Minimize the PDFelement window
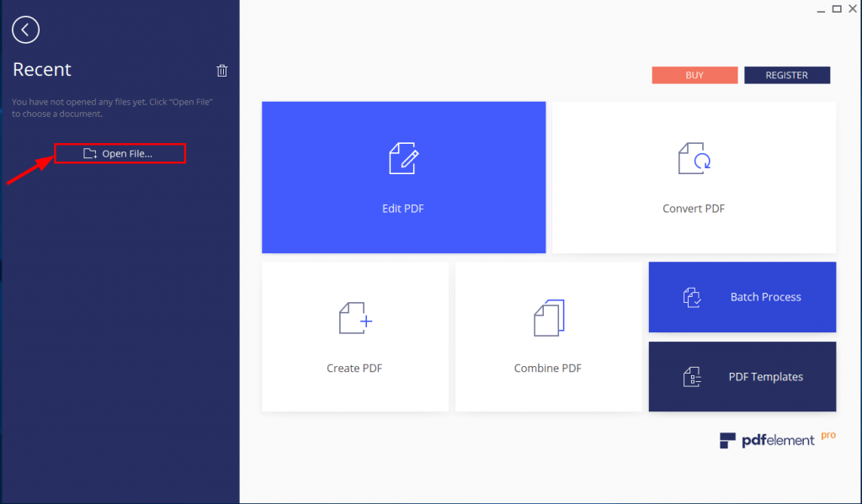The height and width of the screenshot is (504, 862). [x=821, y=9]
